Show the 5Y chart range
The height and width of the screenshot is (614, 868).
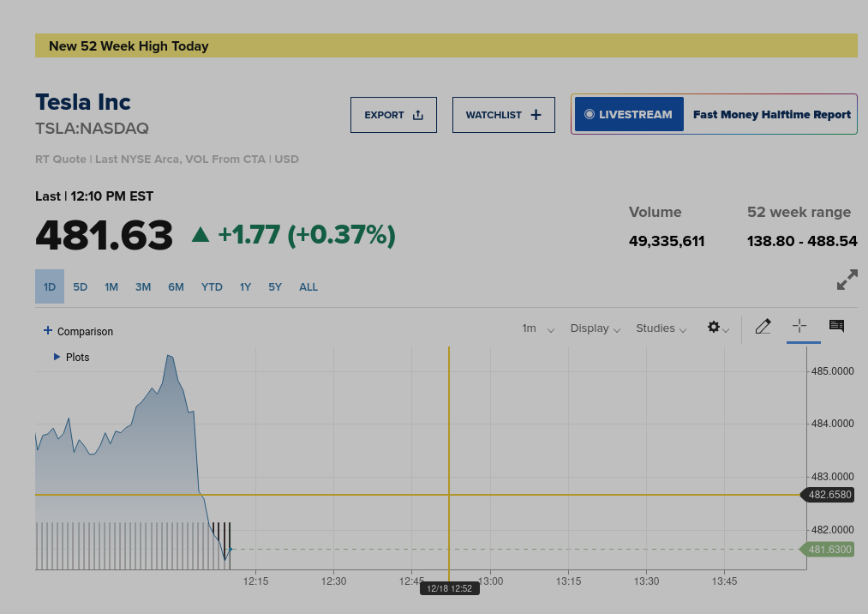click(x=275, y=286)
